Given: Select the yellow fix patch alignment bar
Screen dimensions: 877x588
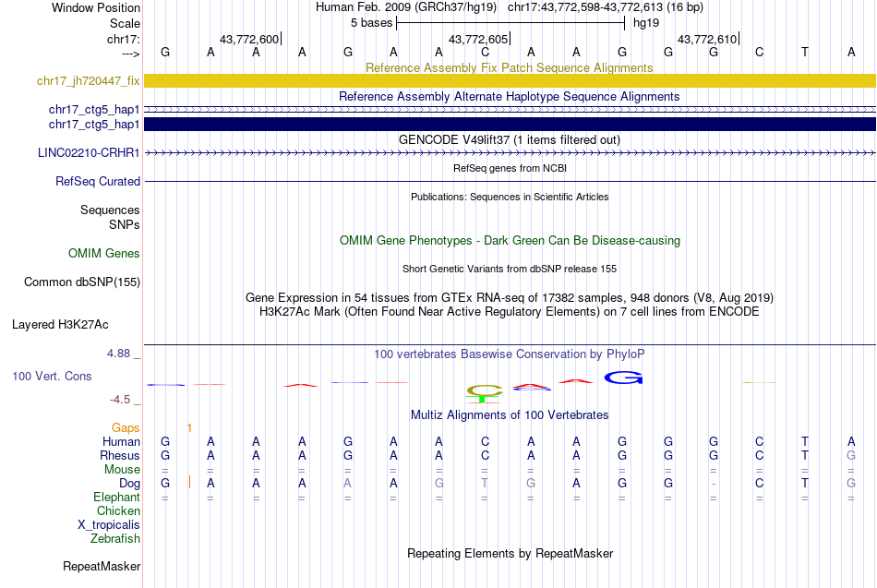Looking at the screenshot, I should tap(510, 80).
